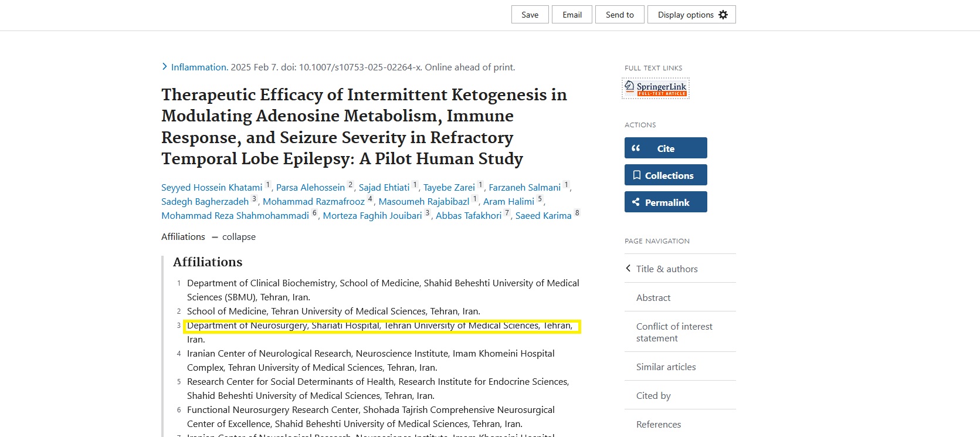This screenshot has width=980, height=437.
Task: Navigate to Similar articles section
Action: 666,367
